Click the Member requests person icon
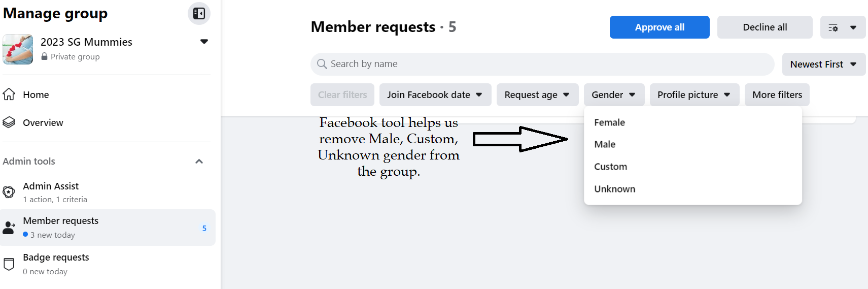 9,228
